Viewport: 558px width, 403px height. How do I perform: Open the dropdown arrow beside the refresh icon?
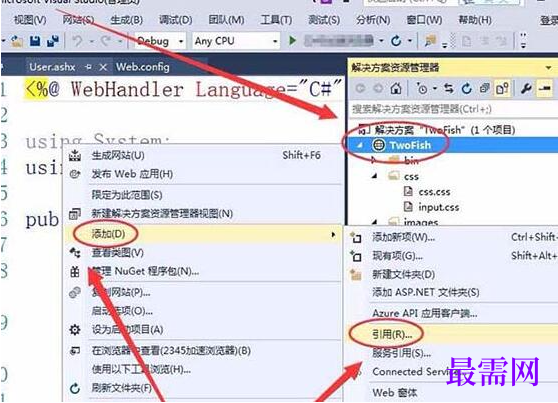(x=410, y=41)
